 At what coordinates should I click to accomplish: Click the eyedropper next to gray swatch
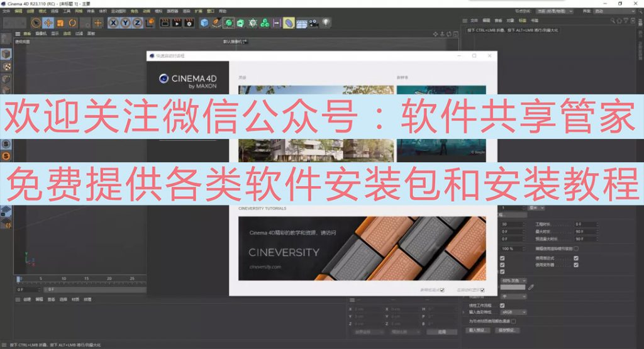click(x=531, y=287)
